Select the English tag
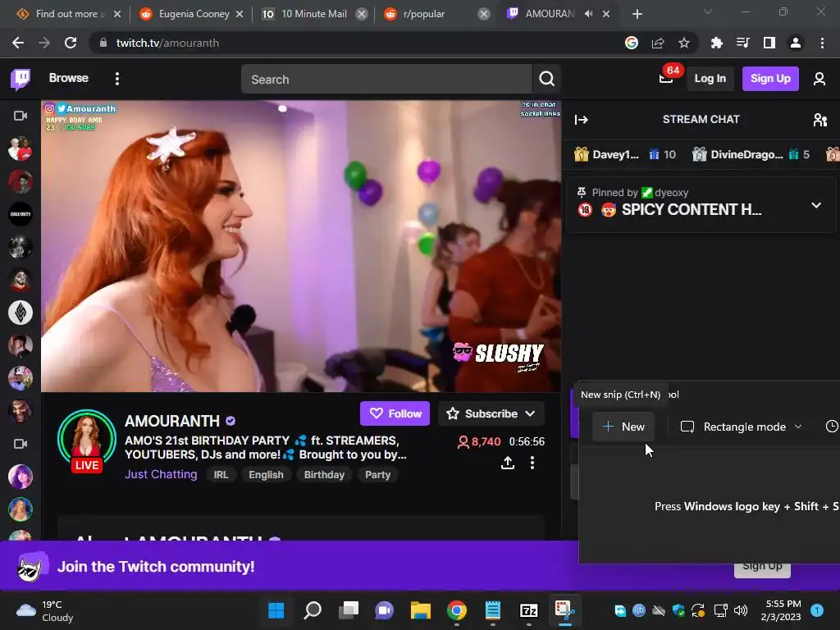This screenshot has height=630, width=840. click(x=266, y=475)
